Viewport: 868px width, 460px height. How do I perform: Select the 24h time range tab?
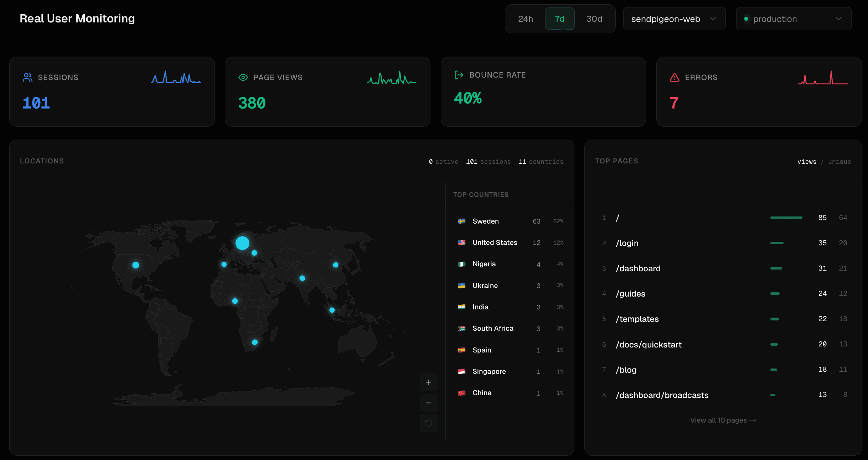tap(526, 19)
